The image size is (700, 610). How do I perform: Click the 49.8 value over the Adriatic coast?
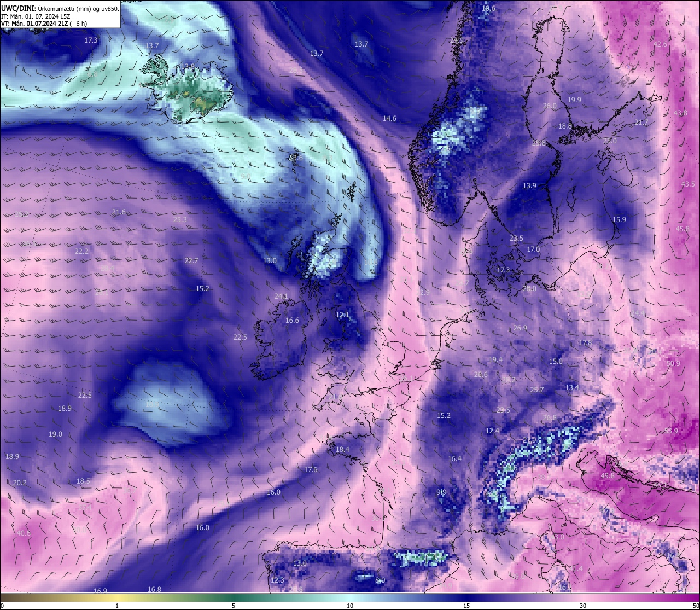[x=608, y=476]
